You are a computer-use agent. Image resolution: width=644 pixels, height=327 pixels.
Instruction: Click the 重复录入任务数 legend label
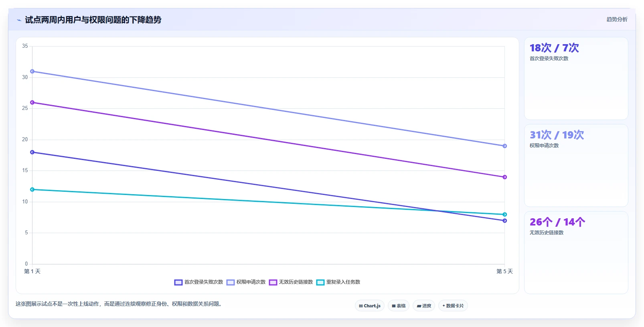[x=343, y=282]
